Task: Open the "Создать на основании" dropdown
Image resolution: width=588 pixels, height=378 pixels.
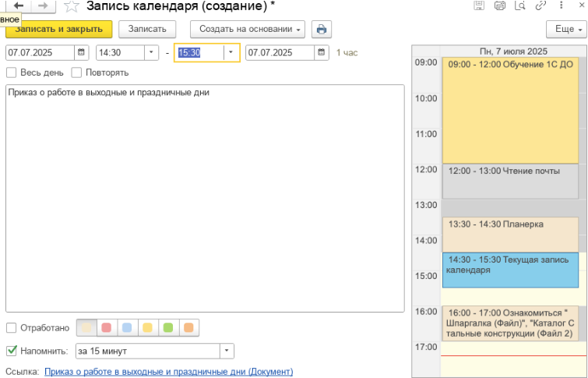Action: [247, 30]
